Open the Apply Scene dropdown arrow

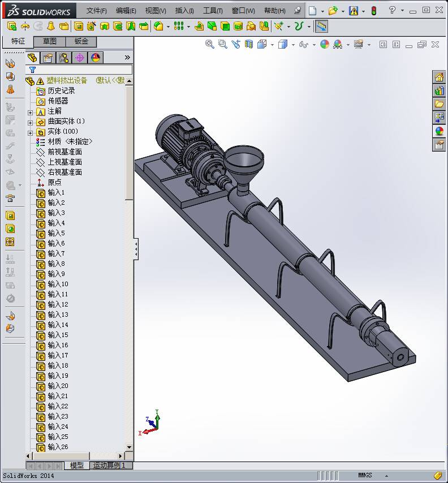[x=348, y=45]
